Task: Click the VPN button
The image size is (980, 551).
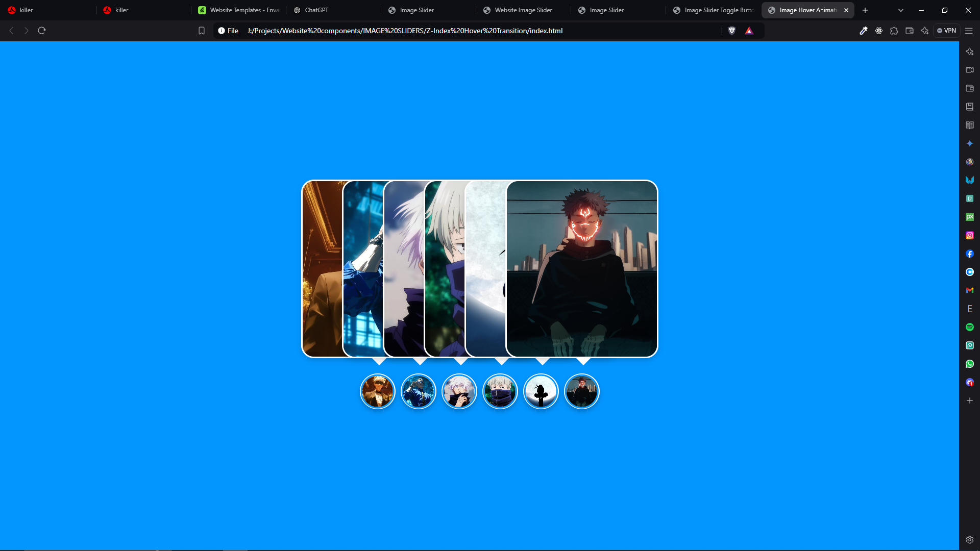Action: click(947, 31)
